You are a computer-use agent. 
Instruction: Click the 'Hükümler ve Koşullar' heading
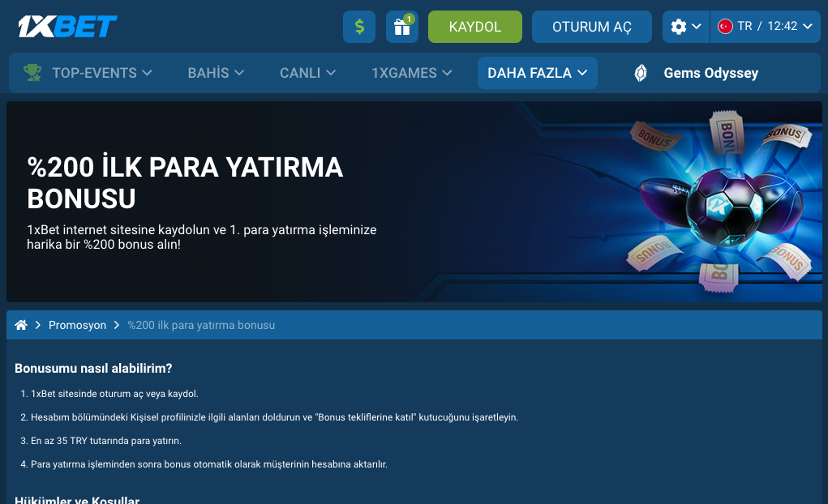point(77,499)
